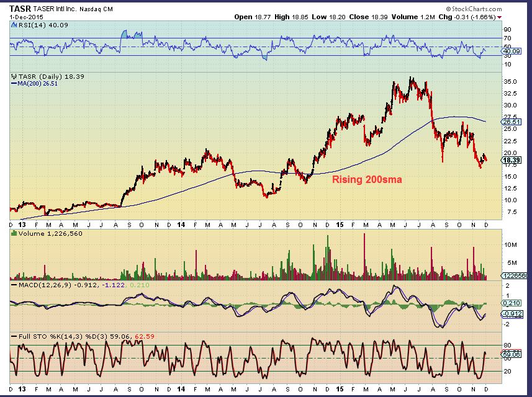
Task: Click the volume bars icon beside Volume
Action: (x=14, y=233)
